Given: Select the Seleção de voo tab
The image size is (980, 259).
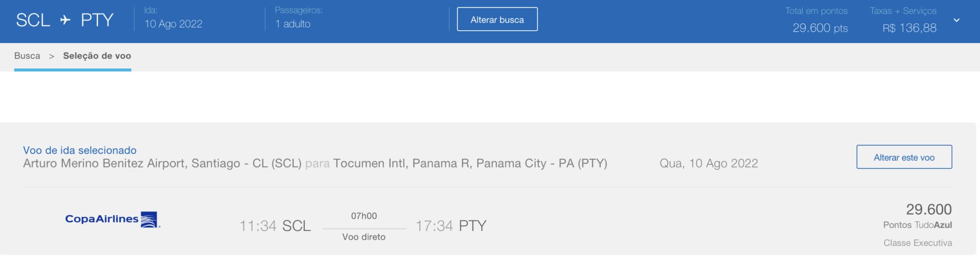Looking at the screenshot, I should pyautogui.click(x=97, y=56).
